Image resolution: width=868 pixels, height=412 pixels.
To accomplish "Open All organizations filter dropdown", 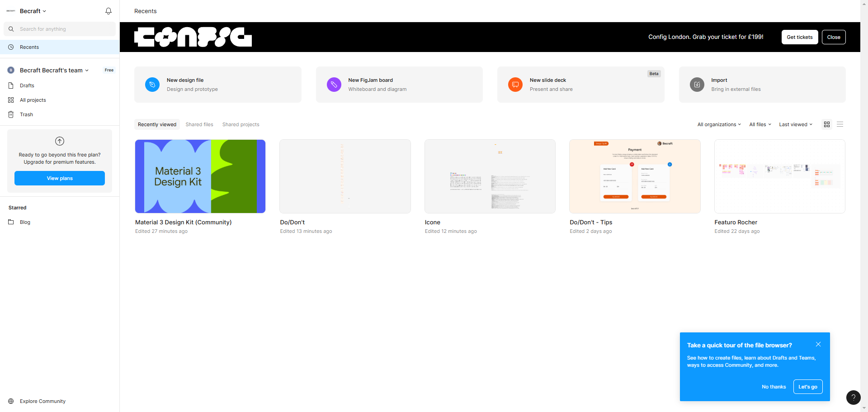I will point(719,124).
